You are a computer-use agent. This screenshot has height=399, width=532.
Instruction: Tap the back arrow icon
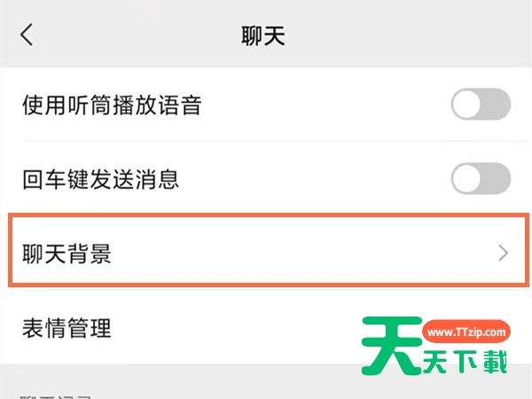coord(27,35)
